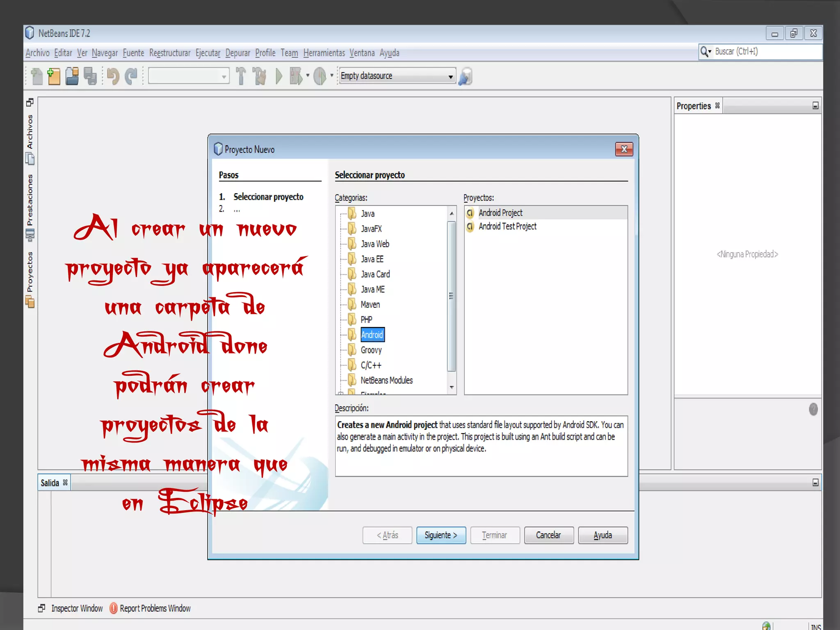Viewport: 840px width, 630px height.
Task: Click the Cancelar button
Action: pos(548,535)
